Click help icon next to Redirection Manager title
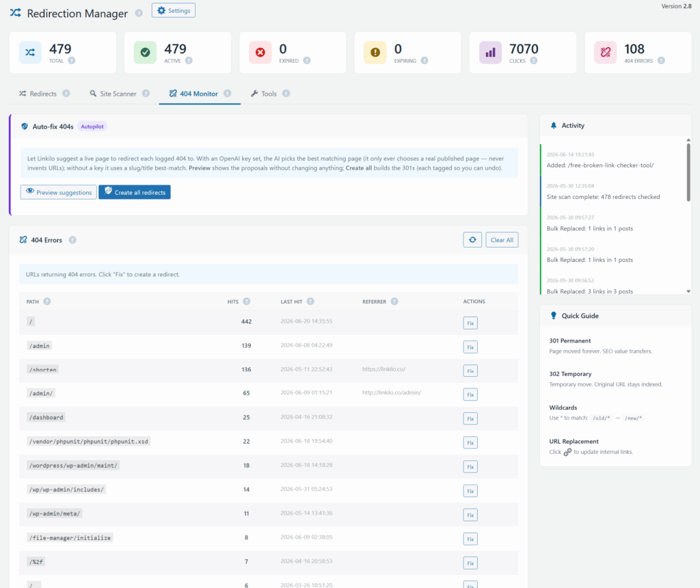Viewport: 700px width, 588px height. click(x=139, y=13)
